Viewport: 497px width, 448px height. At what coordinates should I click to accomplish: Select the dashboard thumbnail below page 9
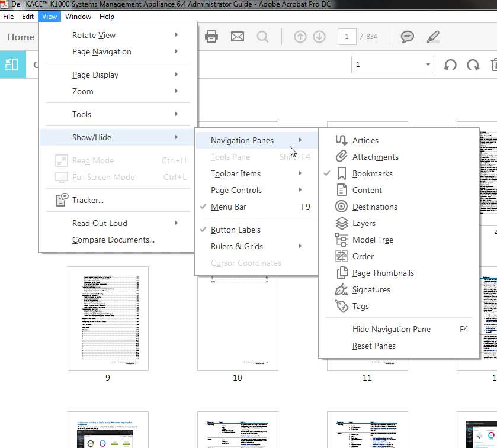coord(108,430)
